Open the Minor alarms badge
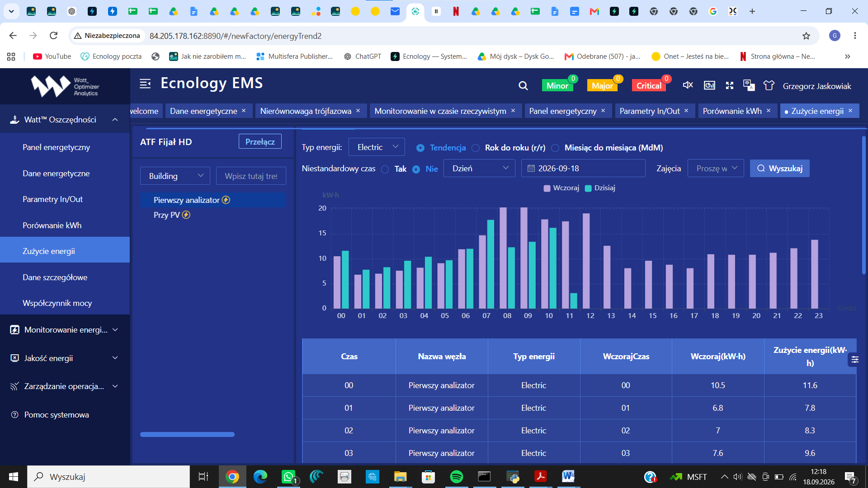 (557, 85)
